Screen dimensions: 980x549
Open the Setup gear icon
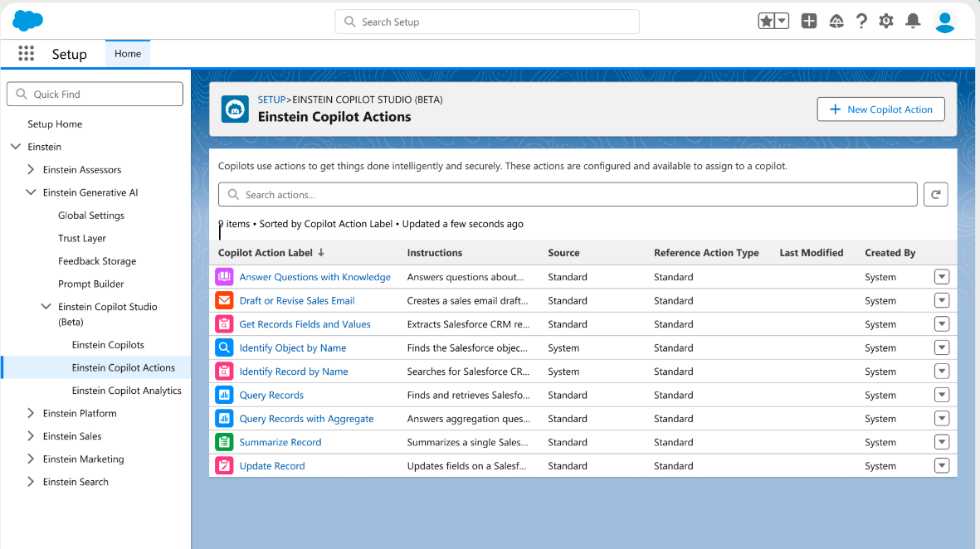(x=885, y=21)
